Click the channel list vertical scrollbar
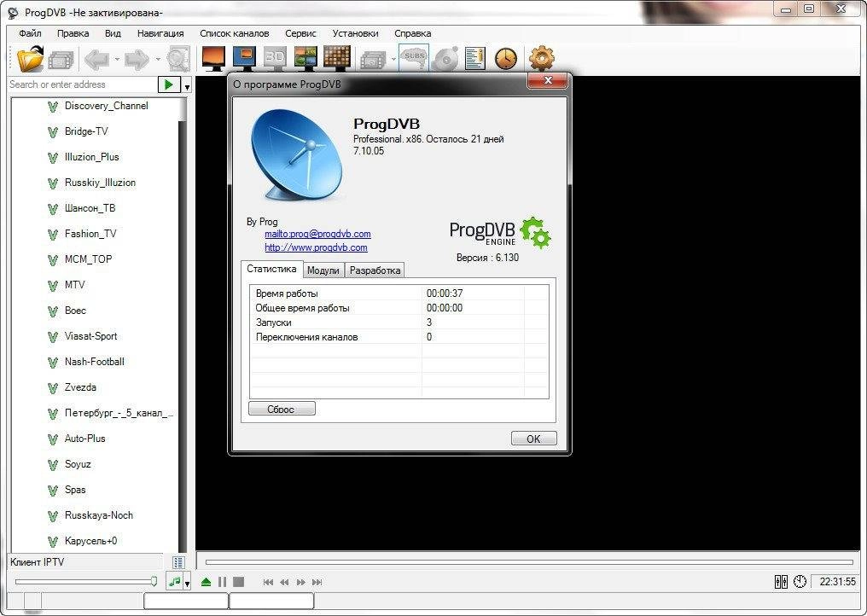Screen dimensions: 867x616 point(183,326)
